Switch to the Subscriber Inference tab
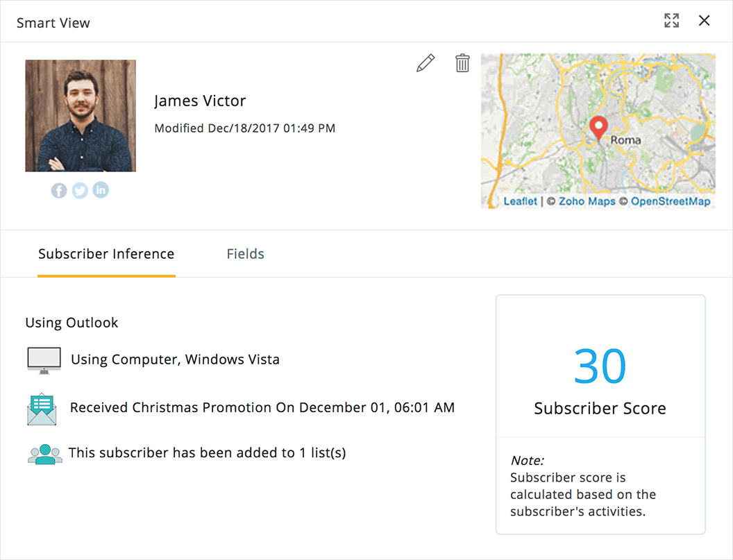733x560 pixels. click(106, 254)
